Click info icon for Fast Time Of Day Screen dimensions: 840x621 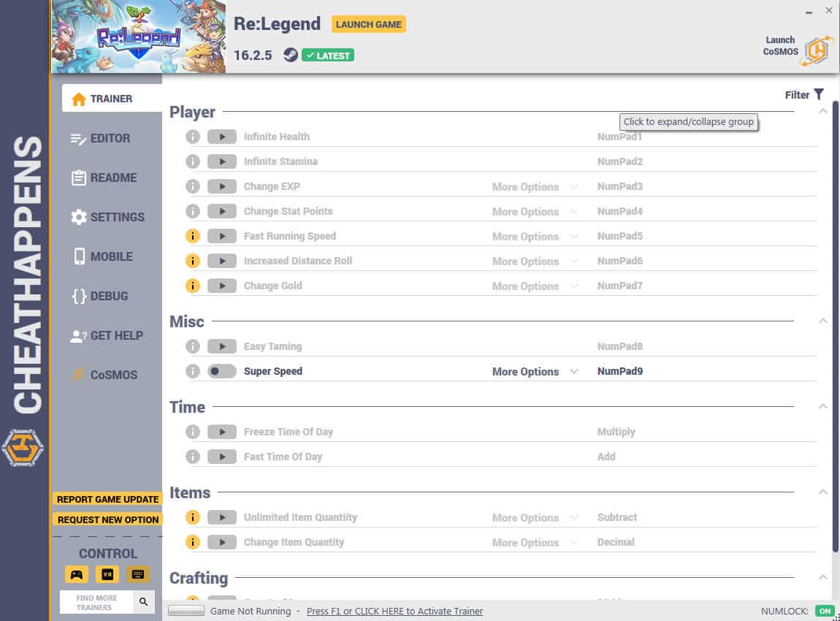pyautogui.click(x=193, y=457)
